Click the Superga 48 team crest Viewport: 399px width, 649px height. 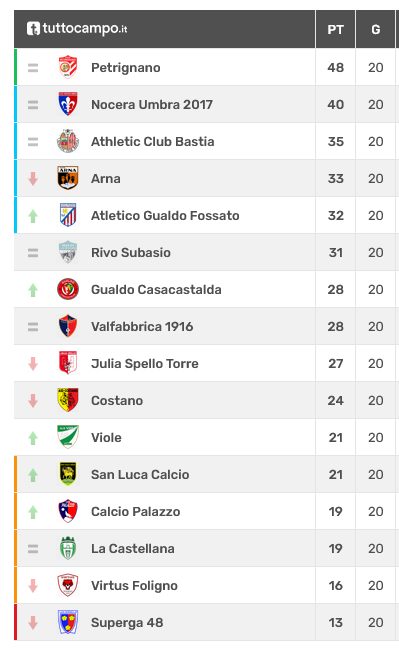pyautogui.click(x=68, y=622)
